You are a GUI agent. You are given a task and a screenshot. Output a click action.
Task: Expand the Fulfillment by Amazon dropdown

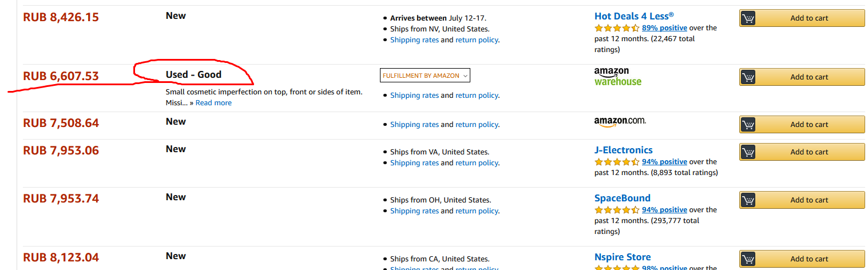click(425, 76)
